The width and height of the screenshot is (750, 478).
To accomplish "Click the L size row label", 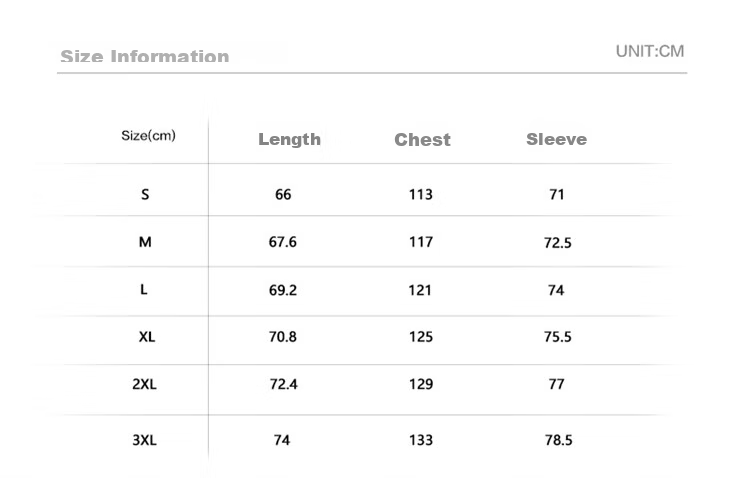I will (x=144, y=289).
